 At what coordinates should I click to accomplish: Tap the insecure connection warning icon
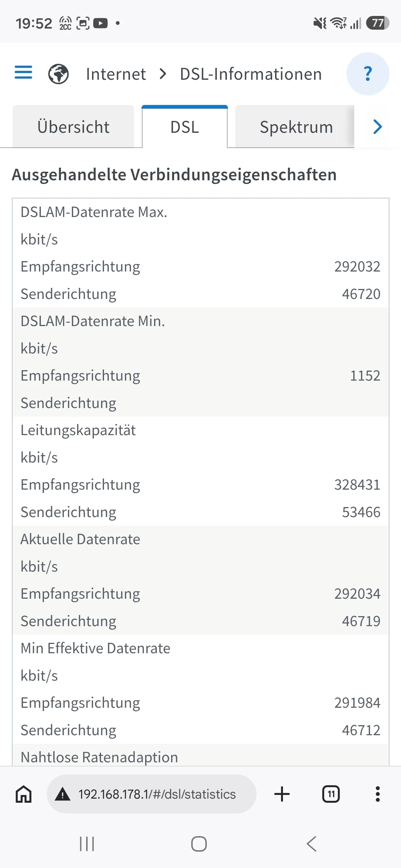62,794
